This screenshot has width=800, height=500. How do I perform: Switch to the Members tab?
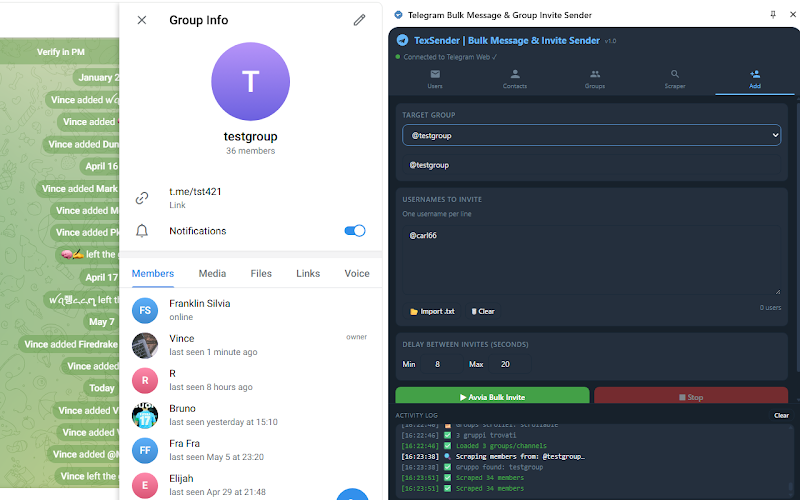(x=153, y=273)
